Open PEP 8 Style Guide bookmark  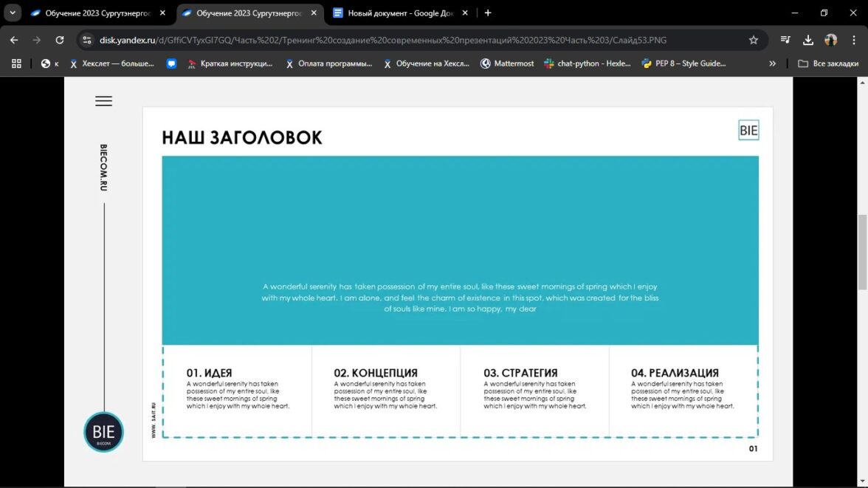[x=683, y=63]
